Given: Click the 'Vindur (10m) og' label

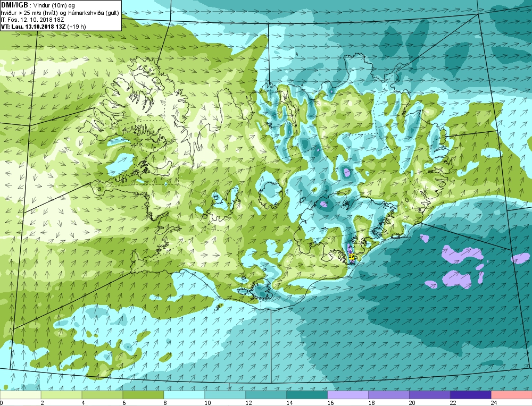Looking at the screenshot, I should 55,6.
